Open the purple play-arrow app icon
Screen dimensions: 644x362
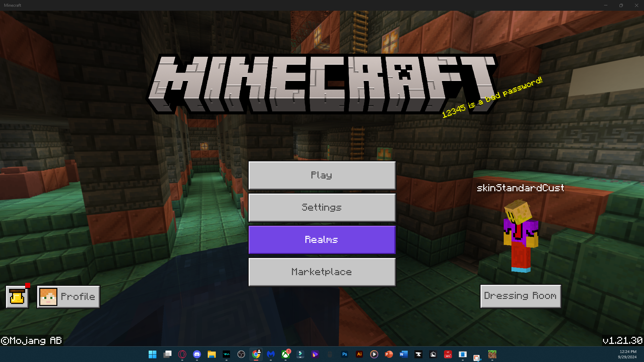[315, 354]
